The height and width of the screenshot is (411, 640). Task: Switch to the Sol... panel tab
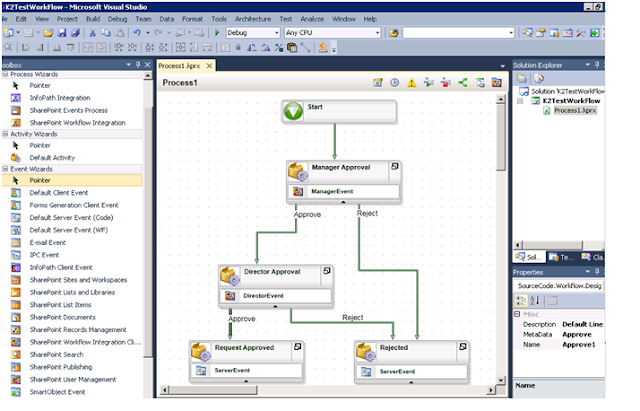(529, 257)
